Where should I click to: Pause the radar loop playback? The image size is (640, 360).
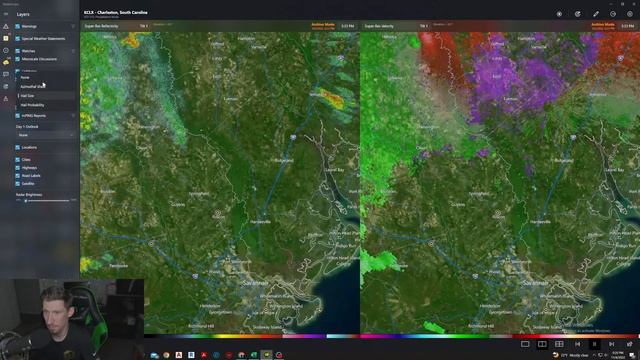(594, 344)
